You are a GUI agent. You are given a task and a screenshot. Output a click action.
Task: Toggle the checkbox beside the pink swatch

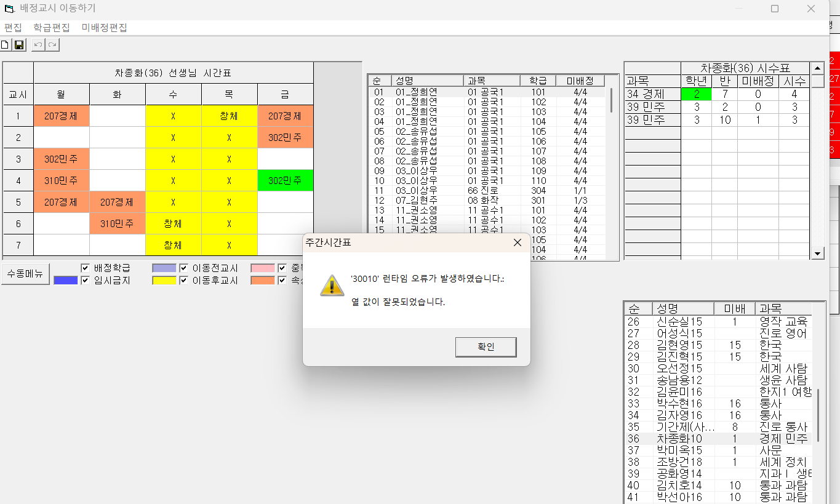[x=282, y=268]
